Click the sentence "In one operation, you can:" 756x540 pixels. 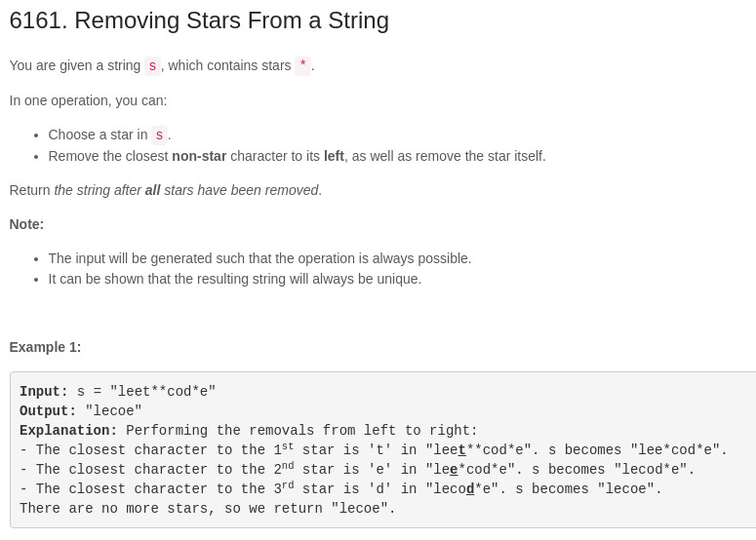(88, 100)
